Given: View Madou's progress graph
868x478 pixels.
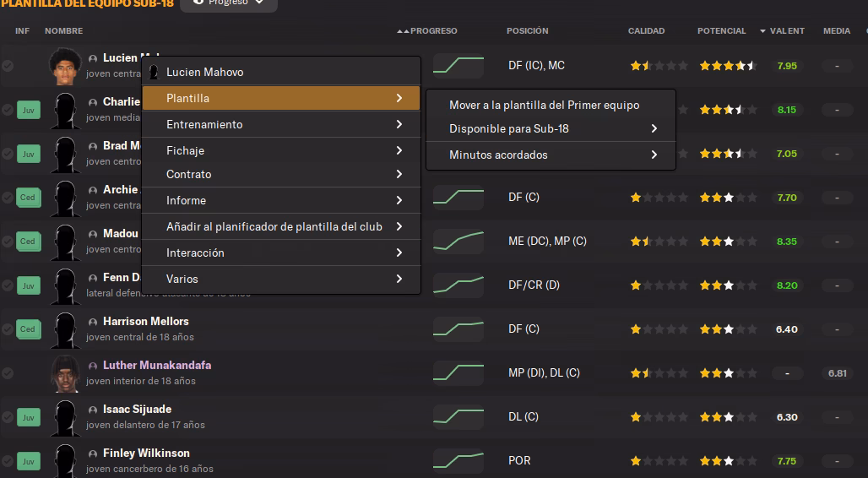Looking at the screenshot, I should (x=458, y=241).
